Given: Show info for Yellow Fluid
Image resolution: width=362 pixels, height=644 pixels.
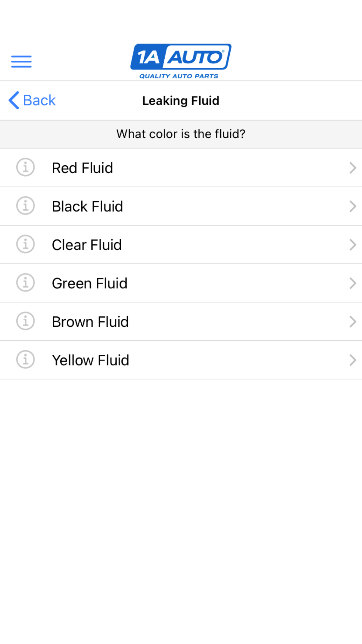Looking at the screenshot, I should 25,360.
